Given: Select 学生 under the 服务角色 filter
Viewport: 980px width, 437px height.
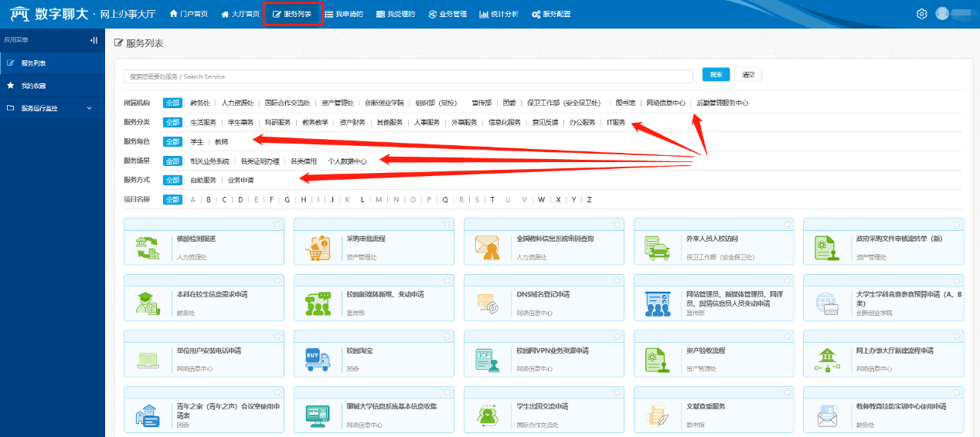Looking at the screenshot, I should tap(197, 142).
